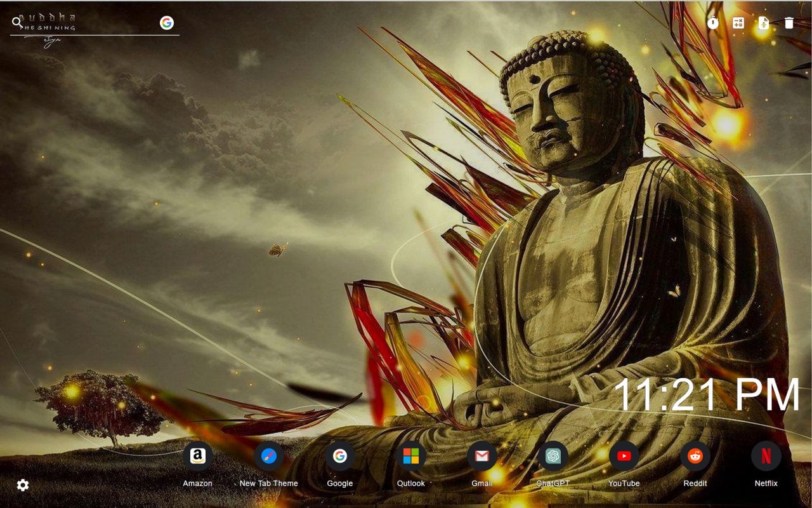Click the Google text label under dock icon
Viewport: 812px width, 508px height.
tap(340, 483)
